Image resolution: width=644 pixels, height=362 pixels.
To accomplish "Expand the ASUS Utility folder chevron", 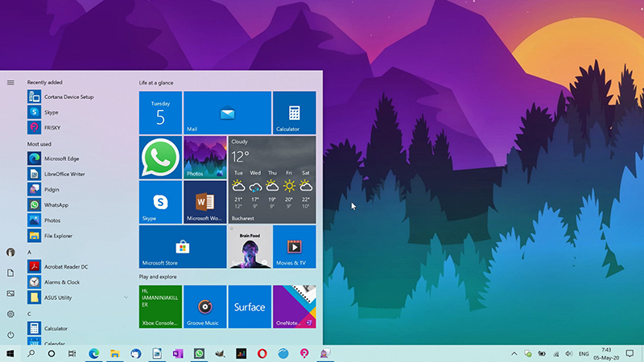I will (126, 298).
